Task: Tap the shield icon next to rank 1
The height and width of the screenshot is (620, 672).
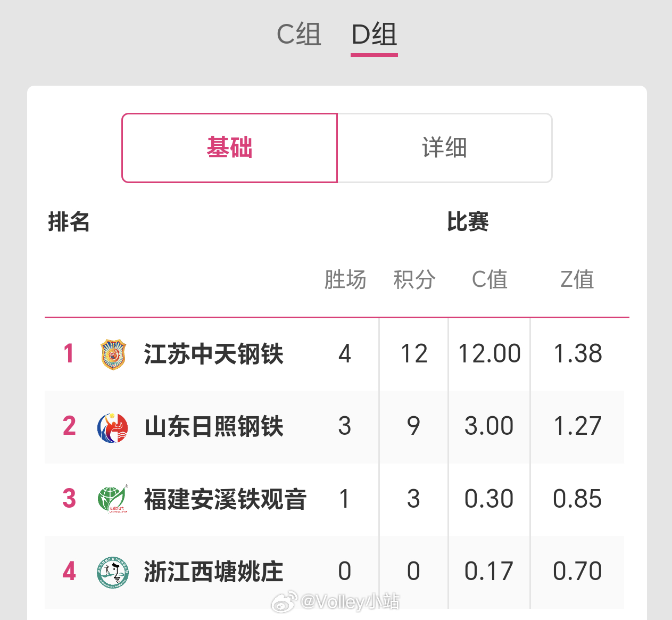Action: [112, 354]
